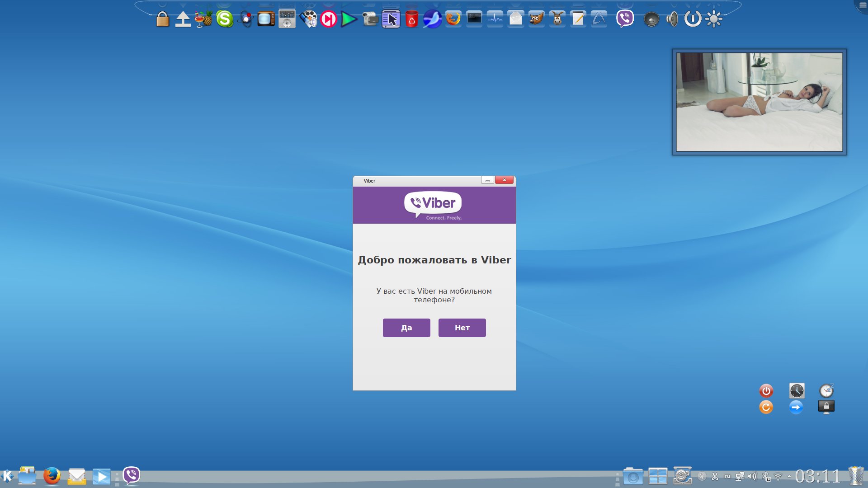Image resolution: width=868 pixels, height=488 pixels.
Task: Launch Skype from the top dock
Action: 224,19
